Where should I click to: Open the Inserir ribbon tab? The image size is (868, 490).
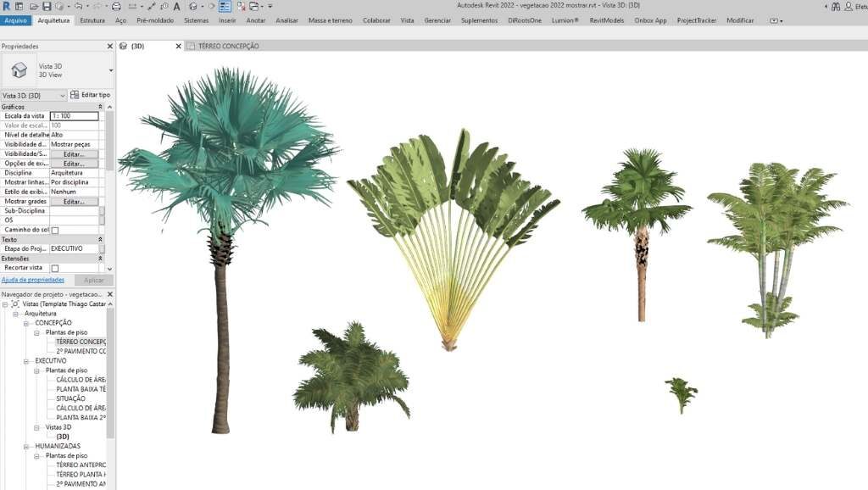[227, 19]
